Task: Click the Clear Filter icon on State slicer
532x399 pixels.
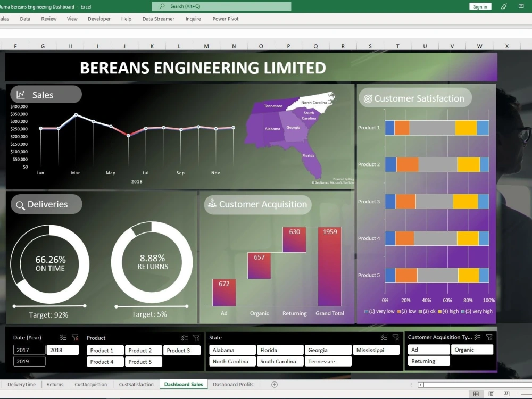Action: click(395, 337)
